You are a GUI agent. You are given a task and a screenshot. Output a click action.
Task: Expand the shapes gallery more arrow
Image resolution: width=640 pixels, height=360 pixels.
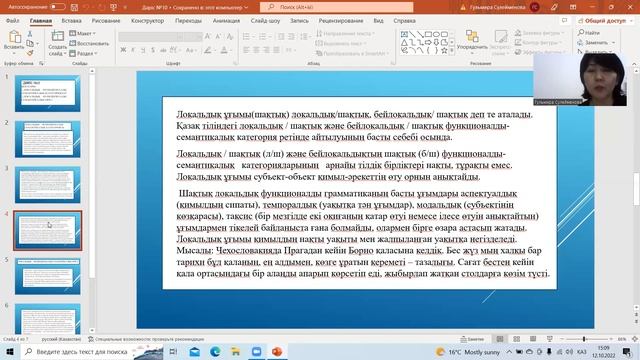click(x=452, y=51)
